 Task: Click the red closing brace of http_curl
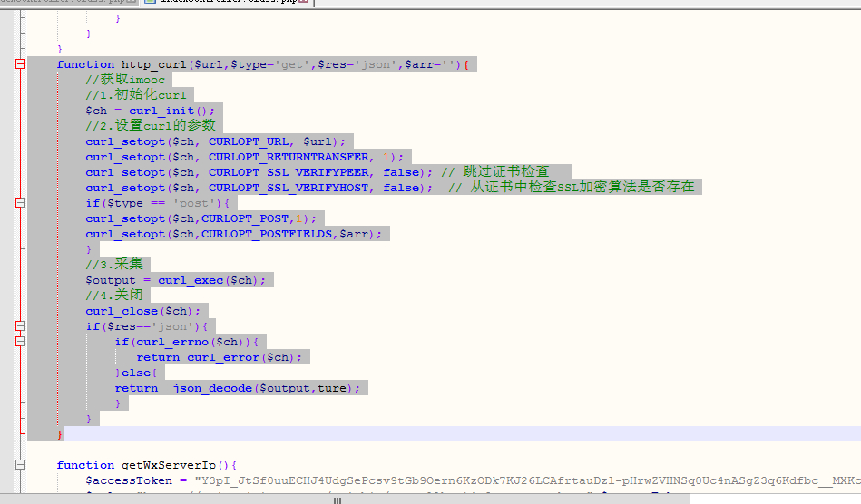(60, 434)
